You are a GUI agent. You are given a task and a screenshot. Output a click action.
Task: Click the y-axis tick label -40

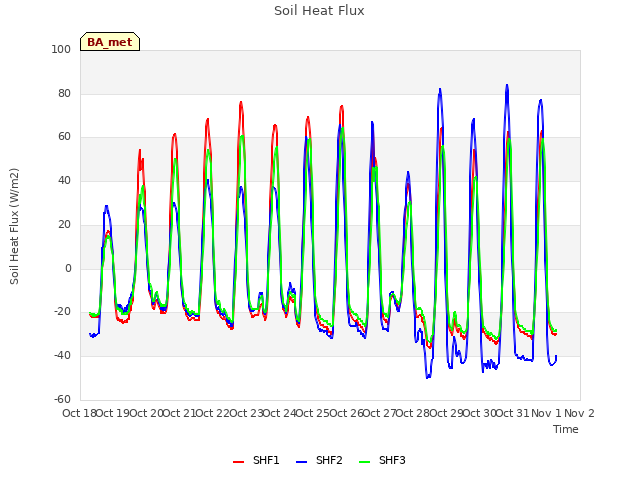(x=62, y=356)
